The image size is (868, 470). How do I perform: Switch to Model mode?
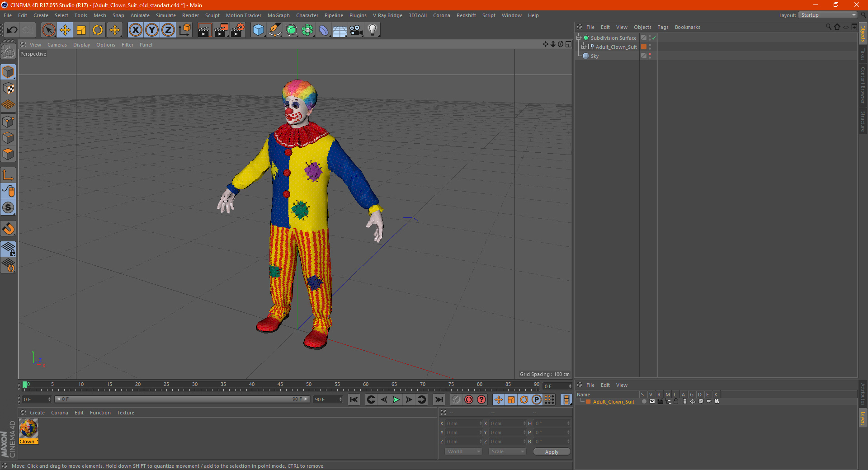(x=8, y=72)
